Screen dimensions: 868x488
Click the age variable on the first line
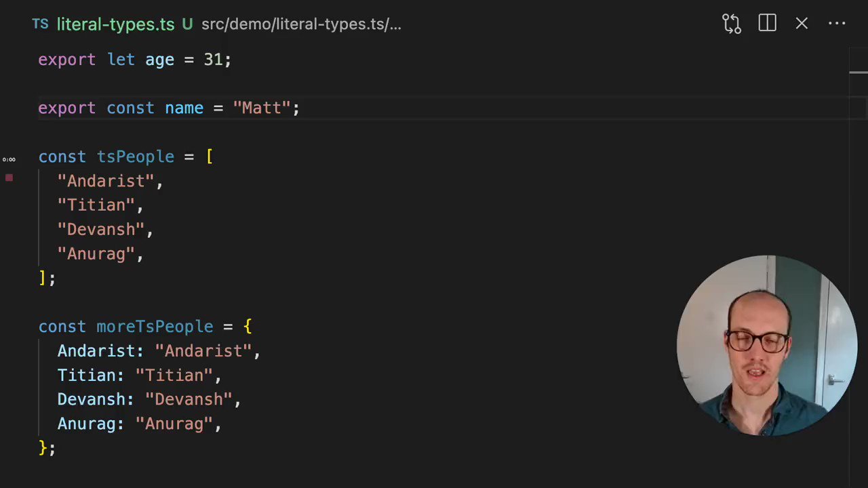point(159,60)
